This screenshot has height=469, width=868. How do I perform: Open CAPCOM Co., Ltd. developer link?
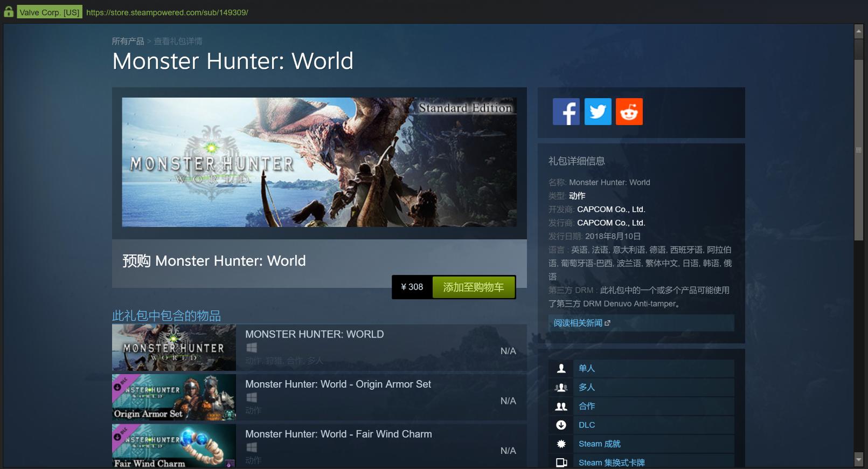611,209
